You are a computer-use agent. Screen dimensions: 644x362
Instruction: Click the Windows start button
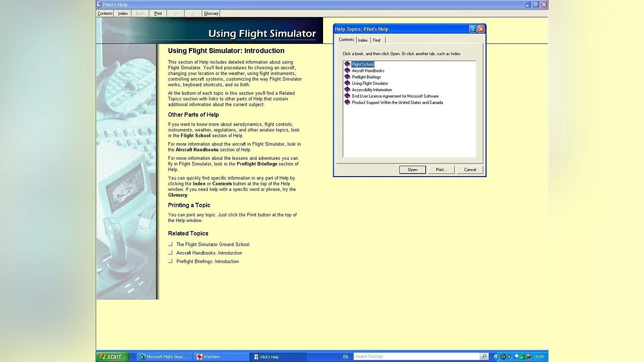113,357
